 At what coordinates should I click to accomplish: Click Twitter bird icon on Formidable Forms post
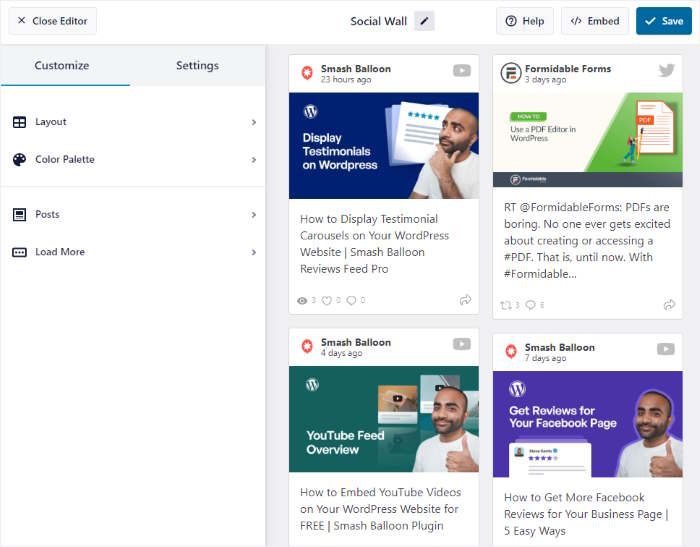coord(666,70)
